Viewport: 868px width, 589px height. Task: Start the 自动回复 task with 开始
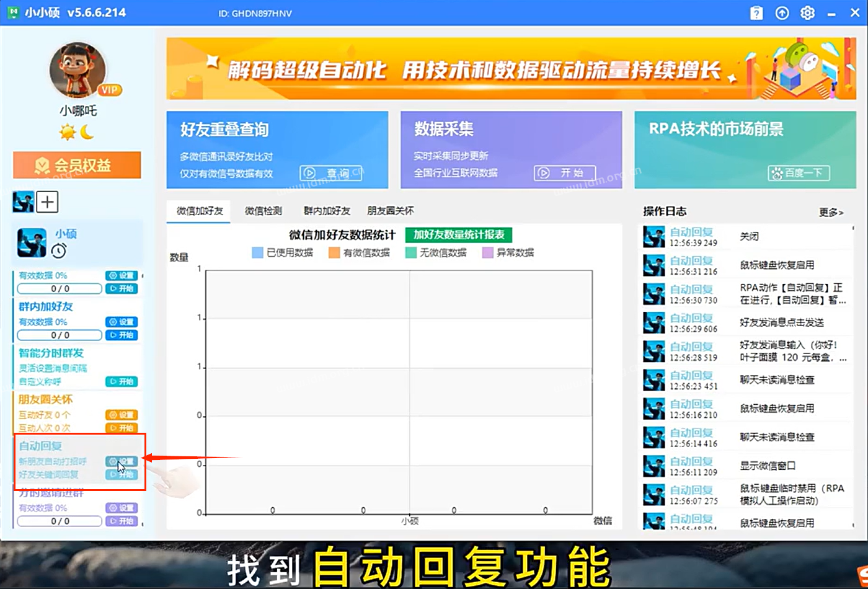point(122,474)
